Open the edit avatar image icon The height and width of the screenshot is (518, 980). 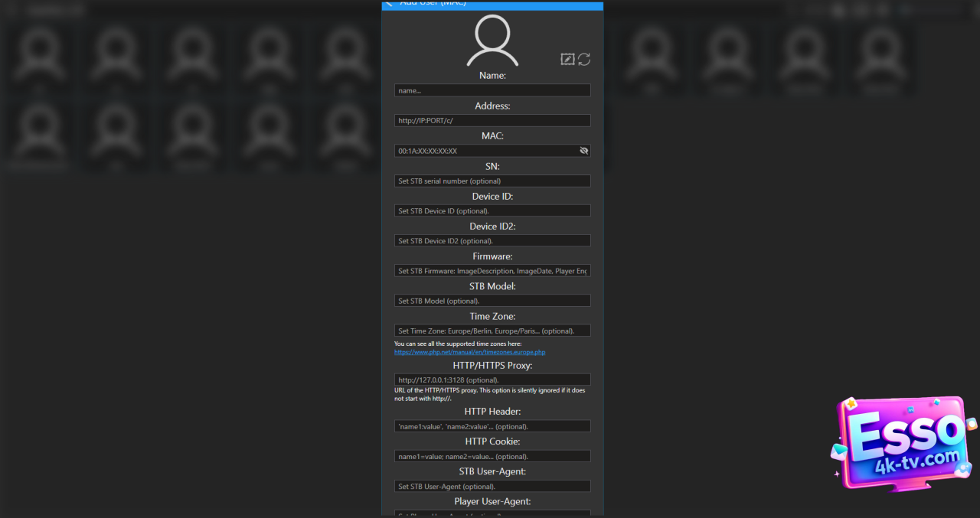(567, 60)
